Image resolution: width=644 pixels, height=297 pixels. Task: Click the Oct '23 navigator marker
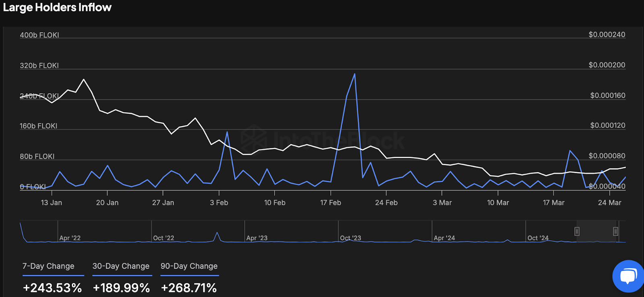point(351,238)
